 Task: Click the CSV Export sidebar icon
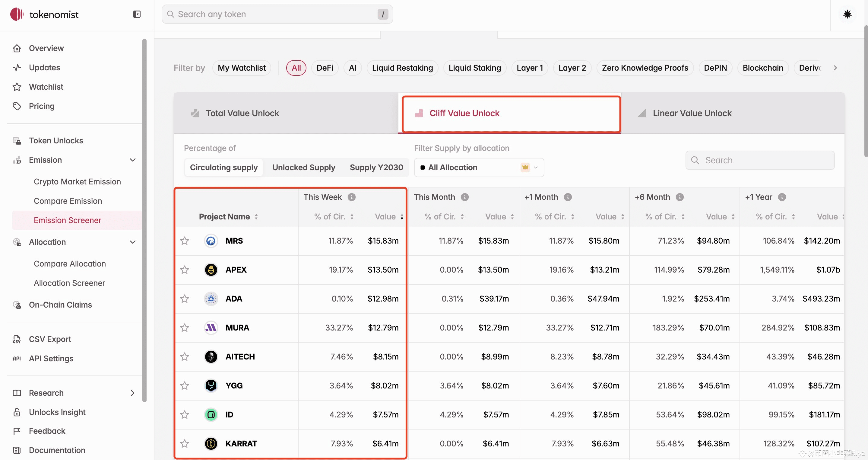coord(17,339)
